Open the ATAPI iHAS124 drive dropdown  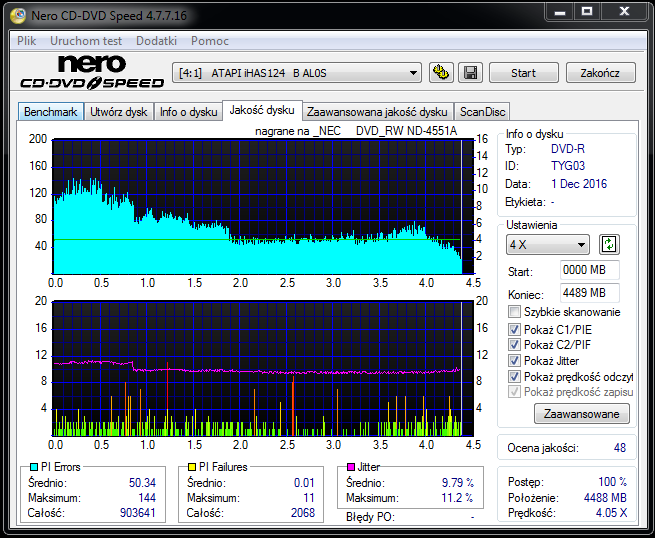tap(297, 73)
